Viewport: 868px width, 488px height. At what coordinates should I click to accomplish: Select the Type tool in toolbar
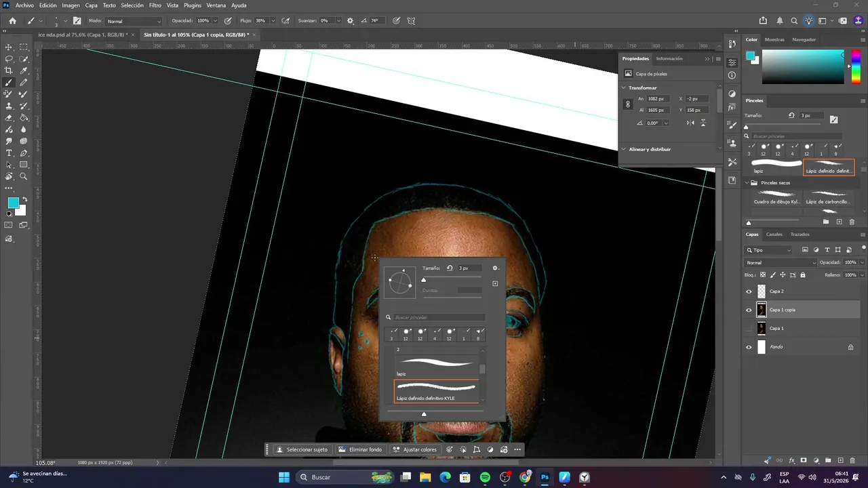coord(9,153)
